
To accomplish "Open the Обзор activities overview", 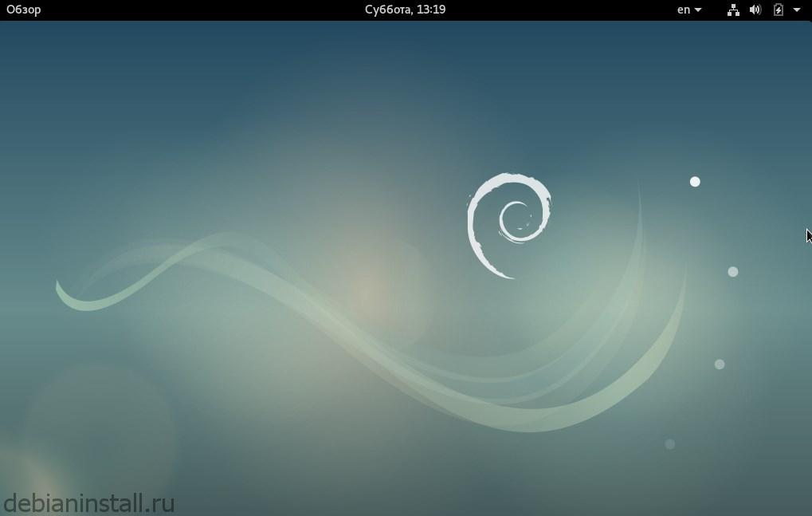I will 23,10.
